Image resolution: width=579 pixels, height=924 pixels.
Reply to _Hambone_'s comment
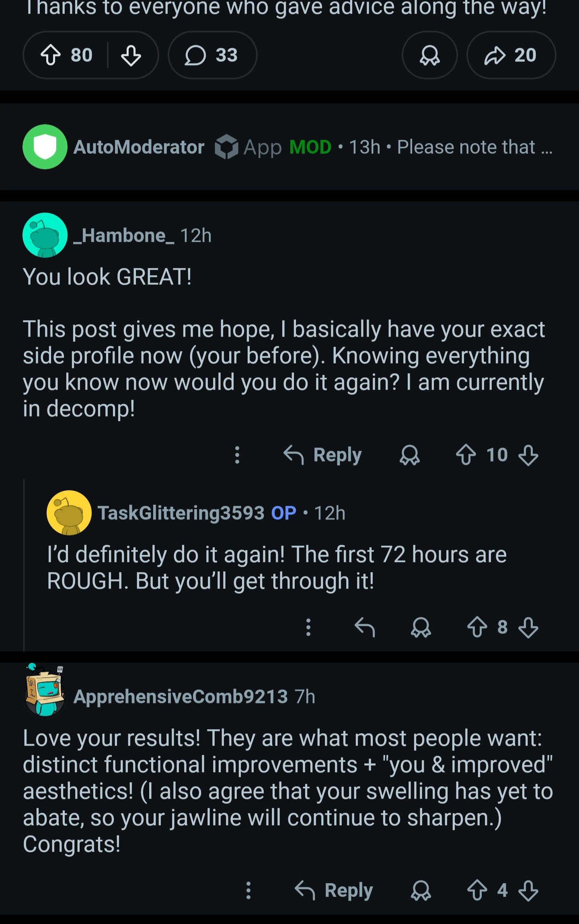tap(322, 455)
